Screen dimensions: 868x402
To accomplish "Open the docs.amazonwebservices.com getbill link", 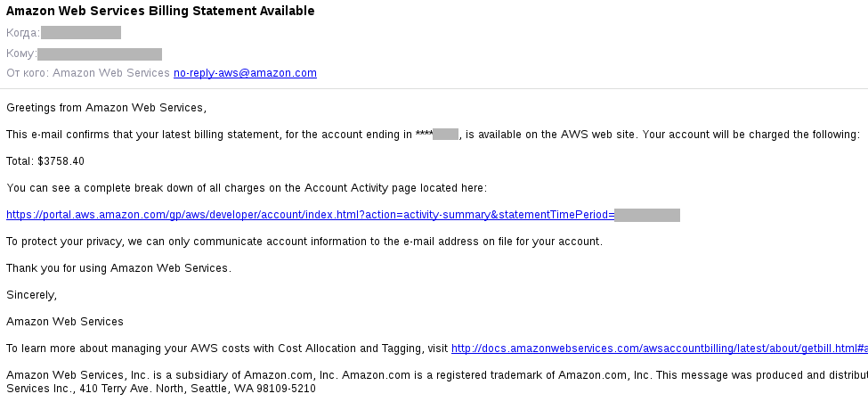I will point(660,349).
